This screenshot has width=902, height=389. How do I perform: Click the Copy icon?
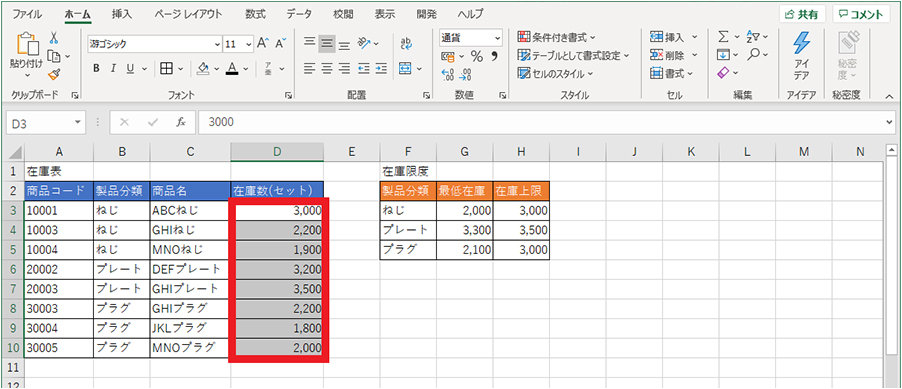click(x=54, y=56)
